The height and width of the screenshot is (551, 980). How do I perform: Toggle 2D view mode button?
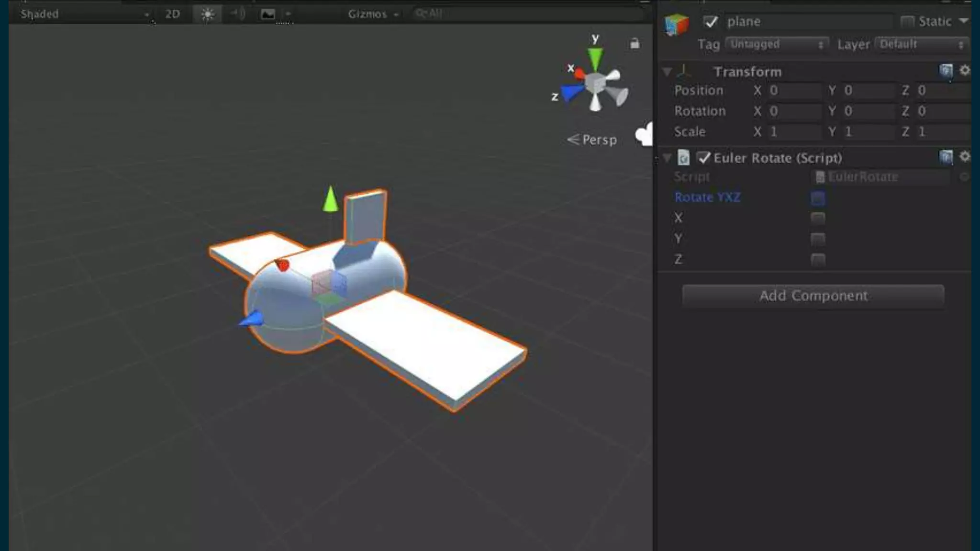tap(172, 14)
